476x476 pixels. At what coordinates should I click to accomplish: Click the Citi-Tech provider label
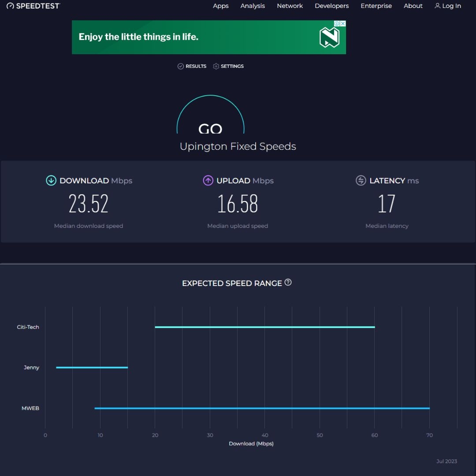[28, 327]
